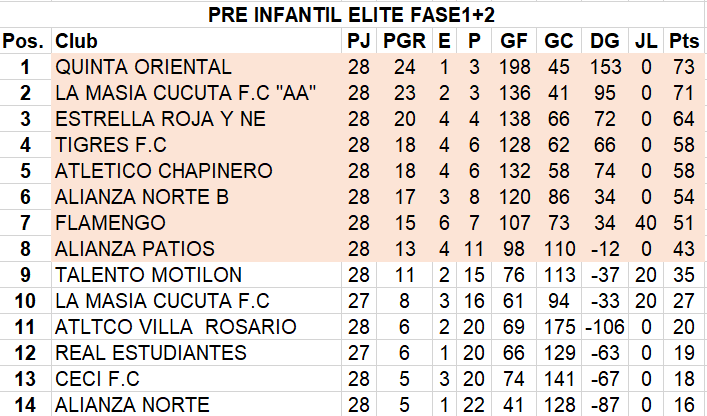Click the PRE INFANTIL ELITE FASE1+2 title

(x=351, y=15)
